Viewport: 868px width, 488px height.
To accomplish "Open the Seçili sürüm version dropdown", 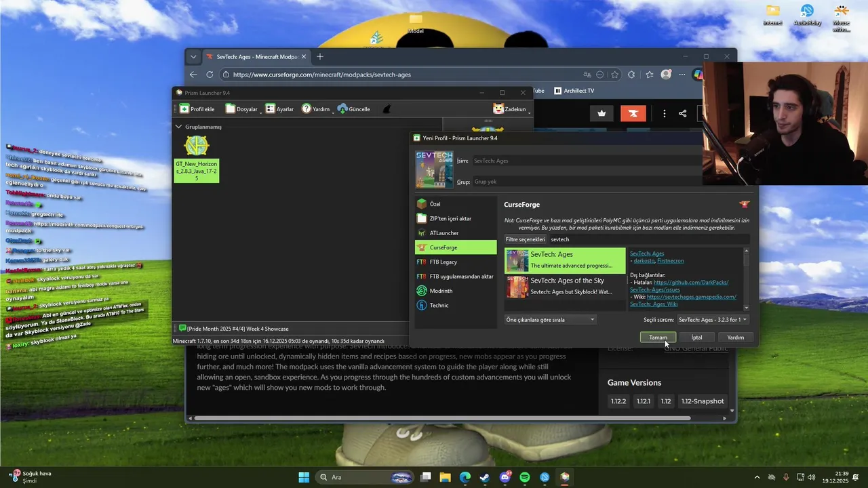I will coord(712,320).
